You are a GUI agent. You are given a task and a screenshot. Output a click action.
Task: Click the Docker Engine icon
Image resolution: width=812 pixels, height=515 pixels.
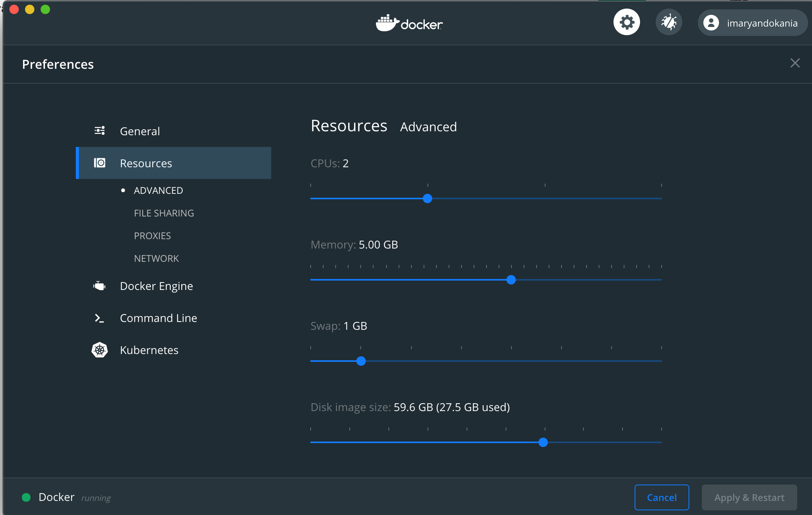click(99, 286)
